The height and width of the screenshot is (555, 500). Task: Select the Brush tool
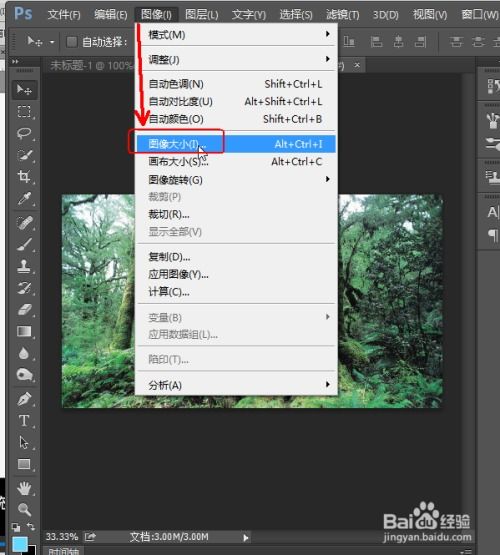point(24,244)
